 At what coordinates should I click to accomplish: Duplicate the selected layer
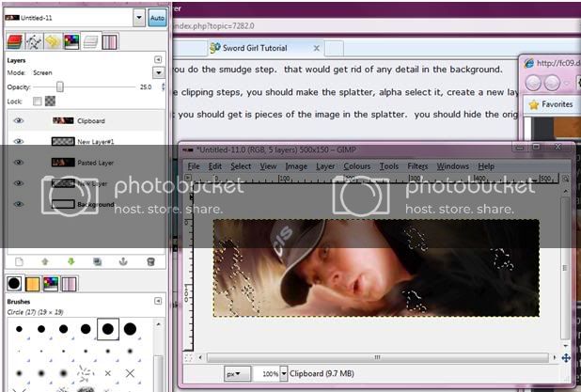tap(97, 261)
